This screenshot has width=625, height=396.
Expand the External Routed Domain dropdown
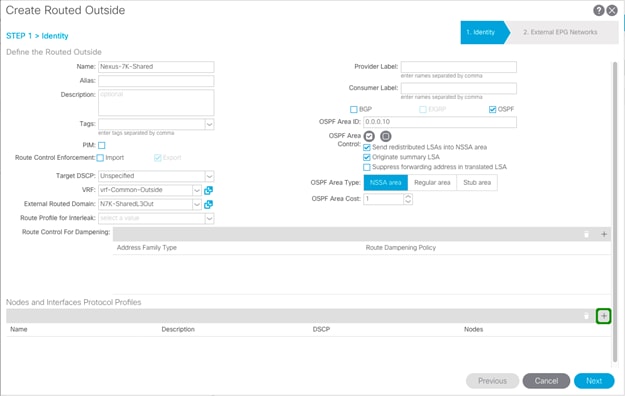(x=197, y=204)
